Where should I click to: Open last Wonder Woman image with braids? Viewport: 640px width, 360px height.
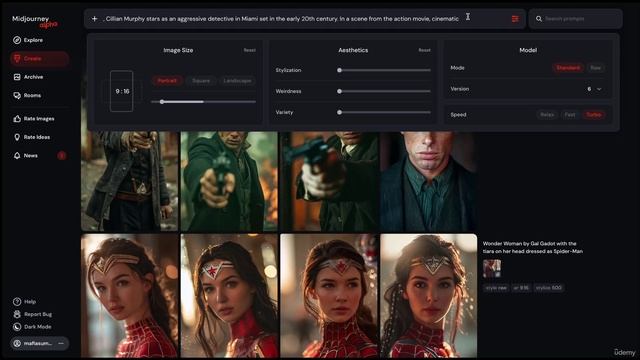[429, 296]
